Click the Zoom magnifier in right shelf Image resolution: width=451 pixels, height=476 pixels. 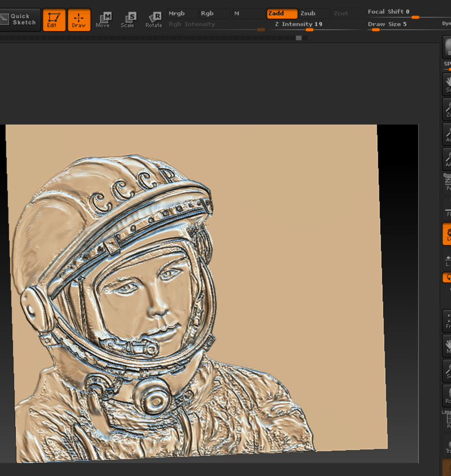(x=448, y=109)
